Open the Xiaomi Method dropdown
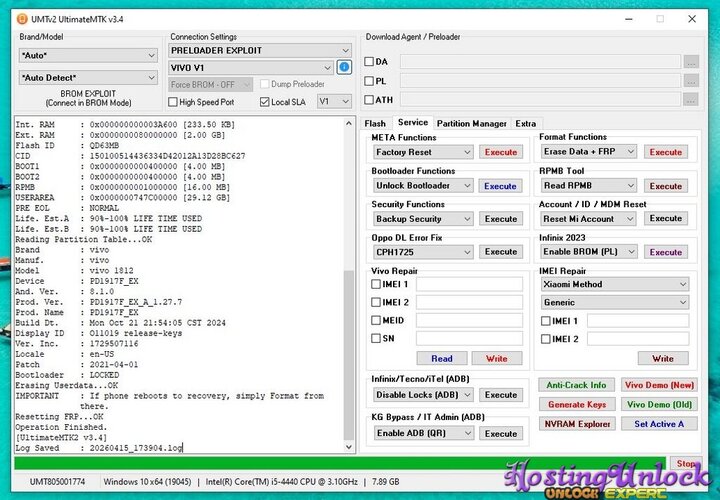 tap(615, 284)
